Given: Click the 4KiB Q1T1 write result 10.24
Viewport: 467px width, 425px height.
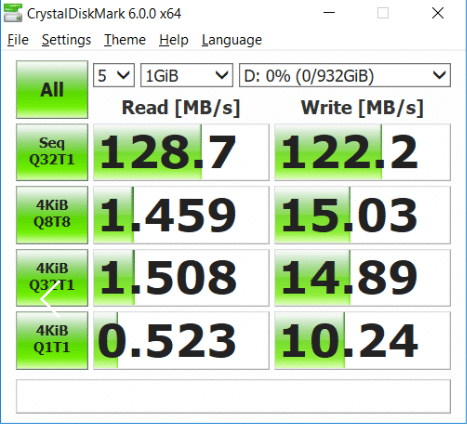Looking at the screenshot, I should pyautogui.click(x=362, y=340).
